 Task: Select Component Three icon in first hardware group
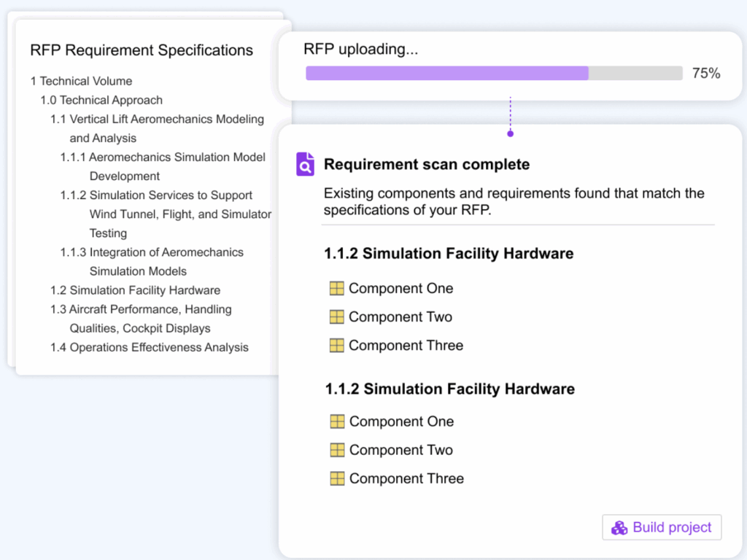click(x=337, y=345)
